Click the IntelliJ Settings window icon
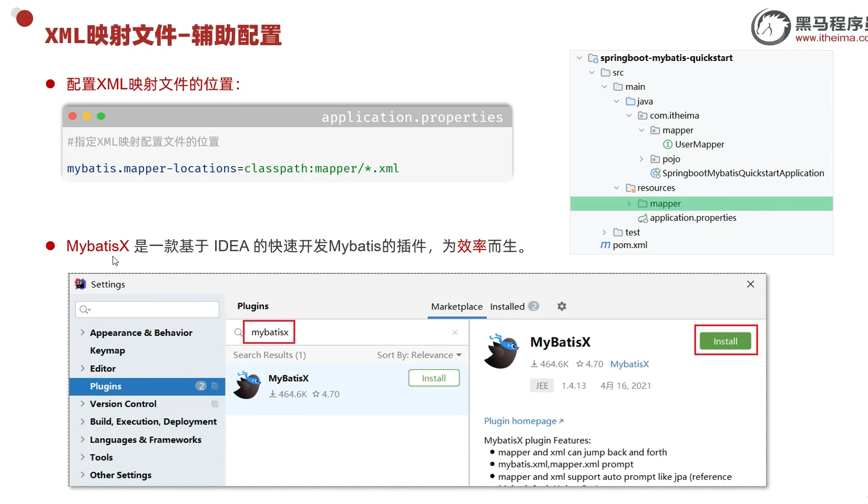 tap(80, 284)
